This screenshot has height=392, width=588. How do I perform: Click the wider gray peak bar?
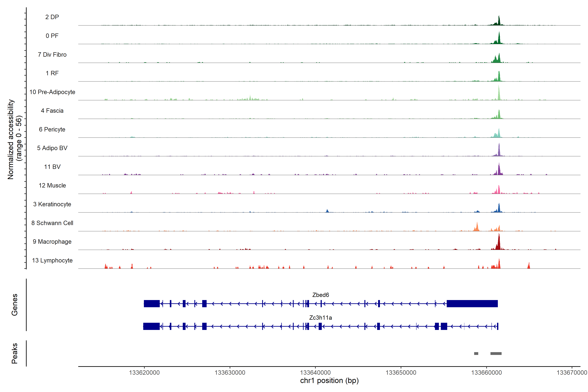click(x=496, y=353)
